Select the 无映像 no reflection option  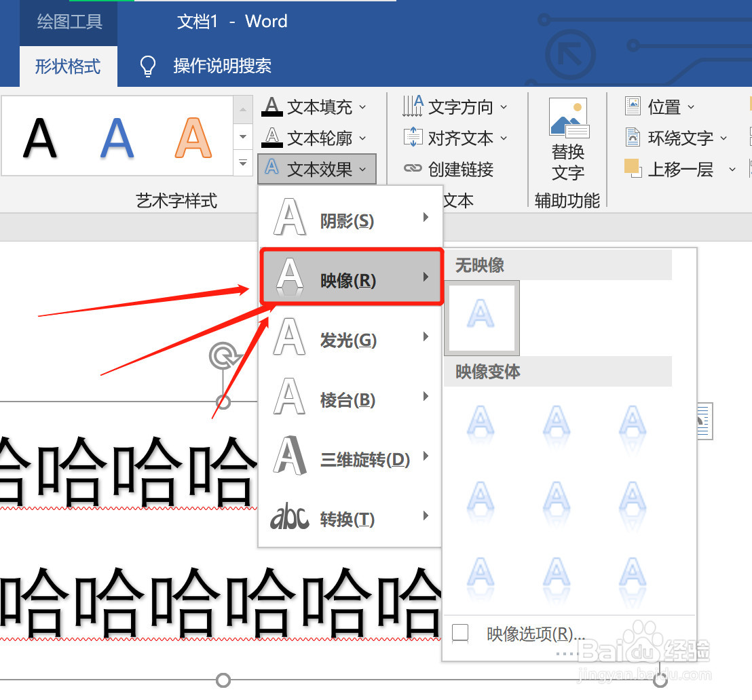[482, 317]
